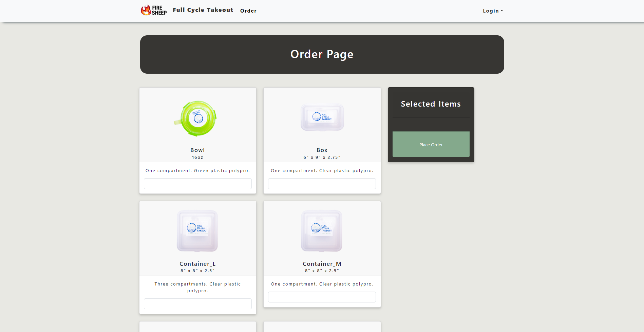
Task: Go to the Order nav item
Action: [248, 11]
